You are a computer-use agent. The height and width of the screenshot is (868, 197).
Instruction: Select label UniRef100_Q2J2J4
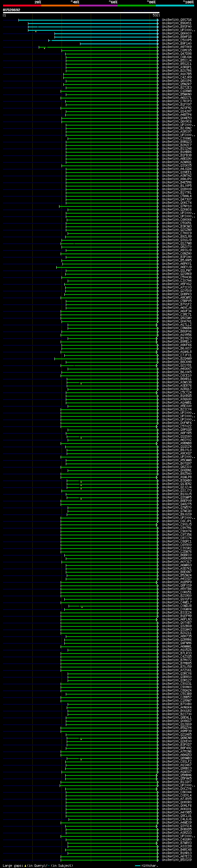click(x=177, y=487)
